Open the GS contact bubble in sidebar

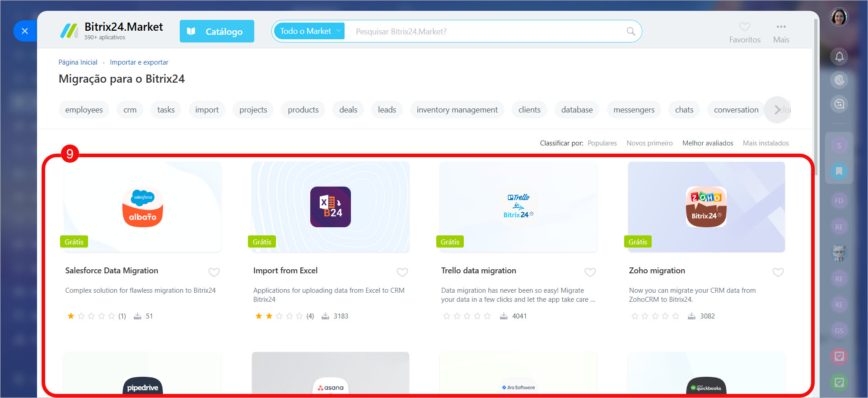pyautogui.click(x=839, y=331)
